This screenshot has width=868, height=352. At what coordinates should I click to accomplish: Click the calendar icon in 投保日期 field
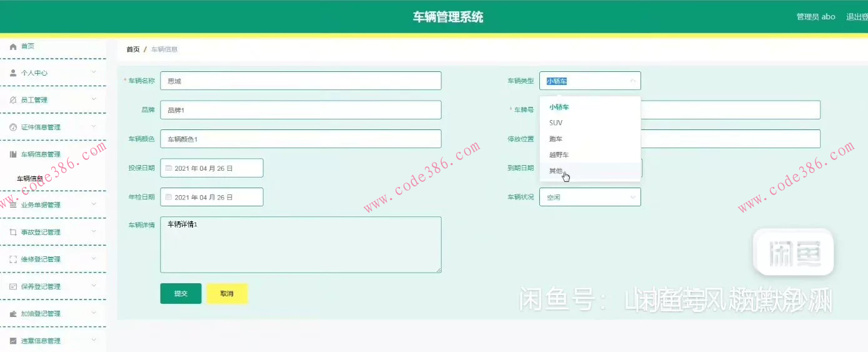pos(169,168)
